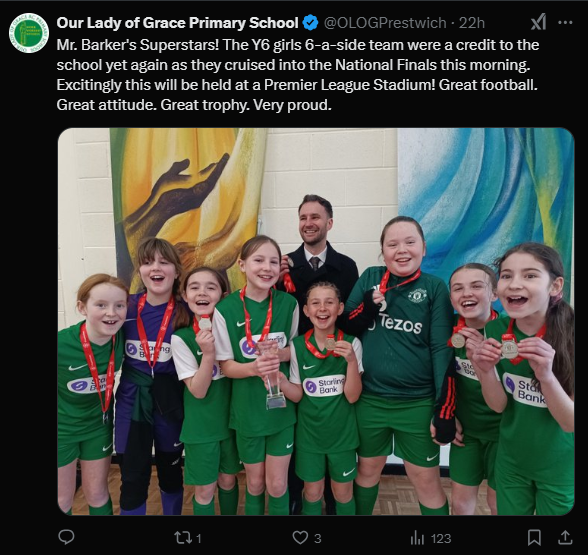Click the 123 views count
Image resolution: width=588 pixels, height=555 pixels.
click(441, 539)
